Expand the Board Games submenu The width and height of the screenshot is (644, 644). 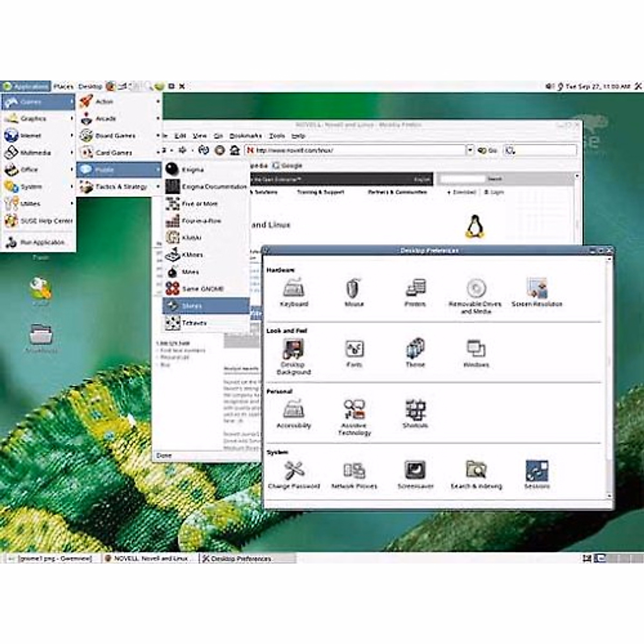119,136
